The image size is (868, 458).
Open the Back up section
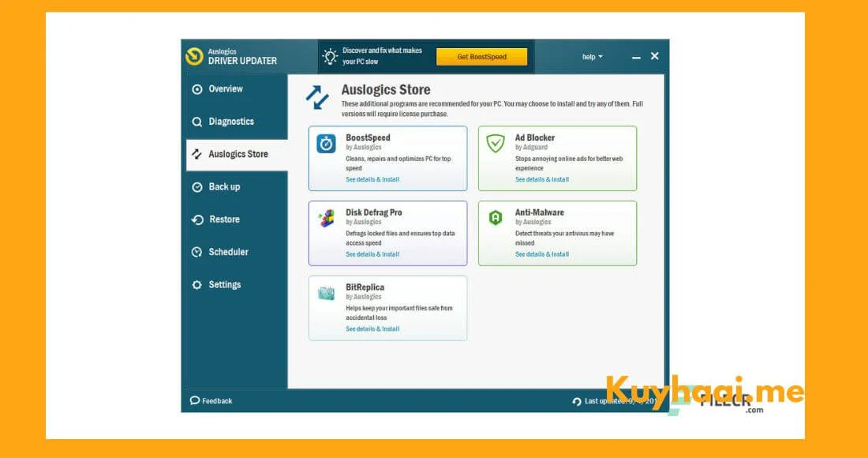pyautogui.click(x=237, y=187)
